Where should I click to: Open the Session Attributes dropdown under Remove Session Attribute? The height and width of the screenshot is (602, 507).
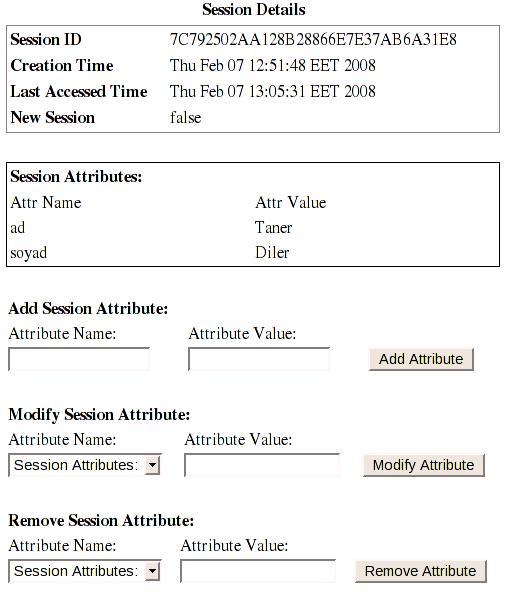click(85, 571)
